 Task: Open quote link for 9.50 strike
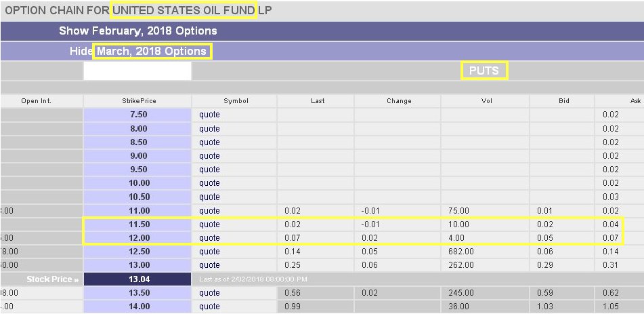tap(209, 170)
